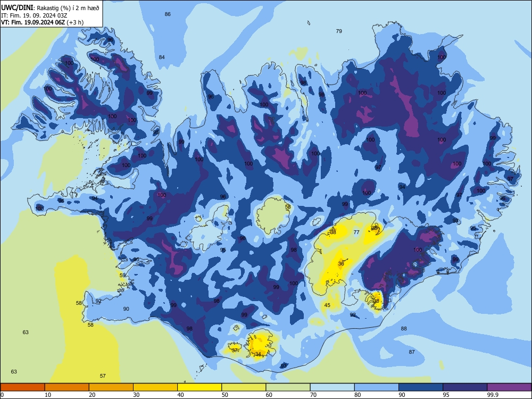Select the amber 20–30 legend color block

(x=111, y=387)
